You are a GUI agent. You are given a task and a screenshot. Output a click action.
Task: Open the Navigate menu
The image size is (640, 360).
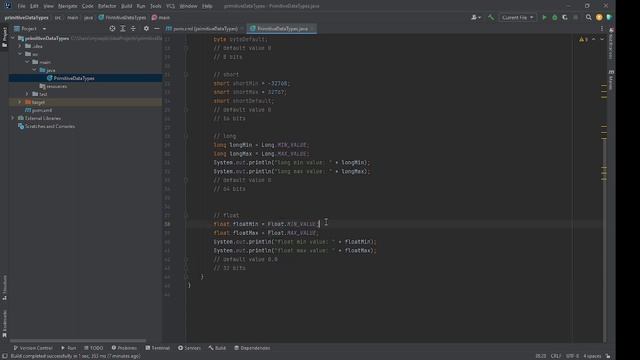click(67, 6)
